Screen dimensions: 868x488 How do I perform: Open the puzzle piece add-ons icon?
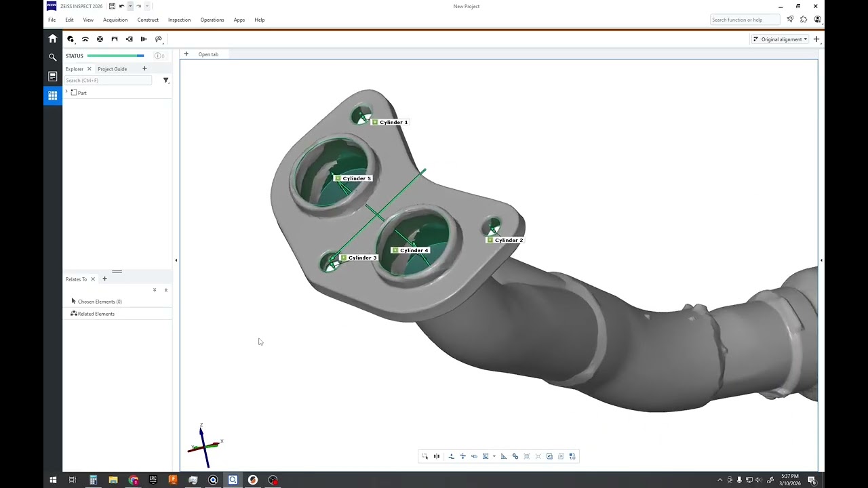(x=804, y=20)
